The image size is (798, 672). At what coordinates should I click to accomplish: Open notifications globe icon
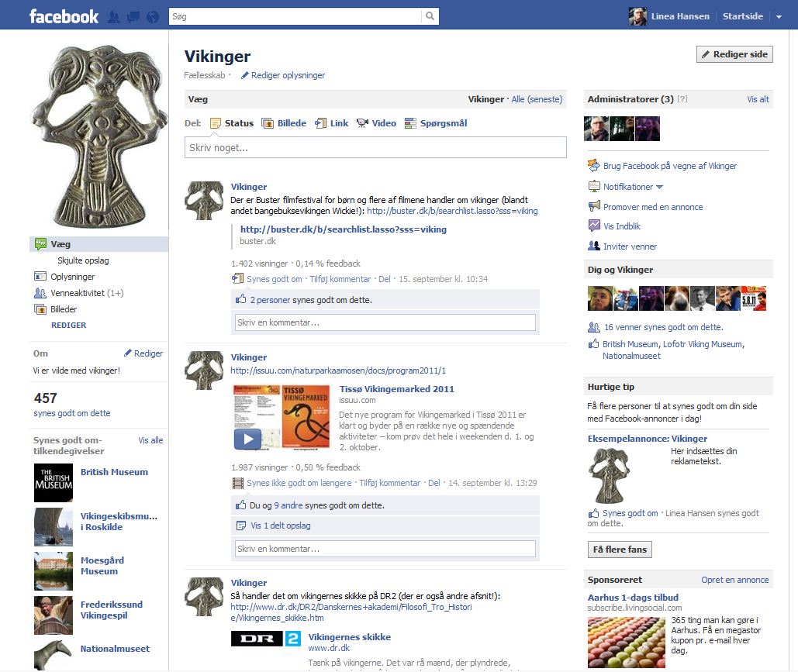153,17
